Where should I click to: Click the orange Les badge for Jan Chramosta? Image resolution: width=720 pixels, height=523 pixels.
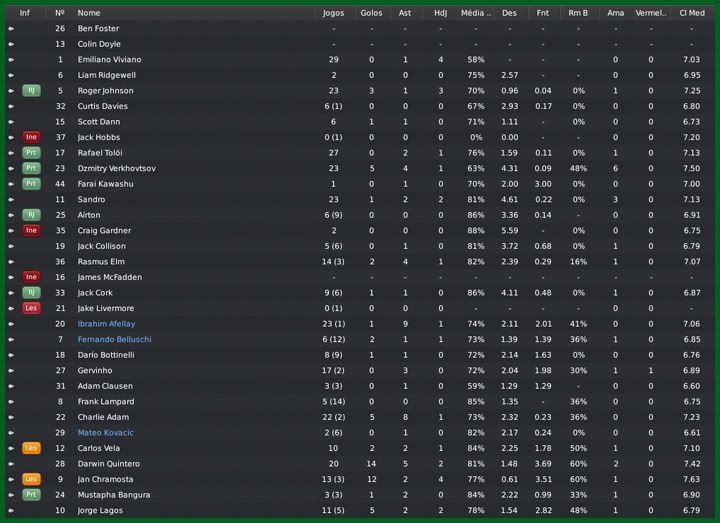(x=31, y=479)
